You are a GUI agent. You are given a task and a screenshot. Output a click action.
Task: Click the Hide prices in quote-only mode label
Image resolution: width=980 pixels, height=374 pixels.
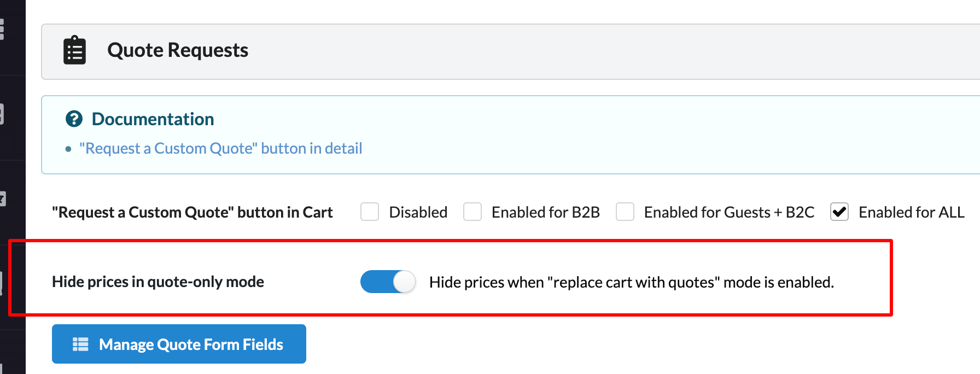(x=158, y=282)
